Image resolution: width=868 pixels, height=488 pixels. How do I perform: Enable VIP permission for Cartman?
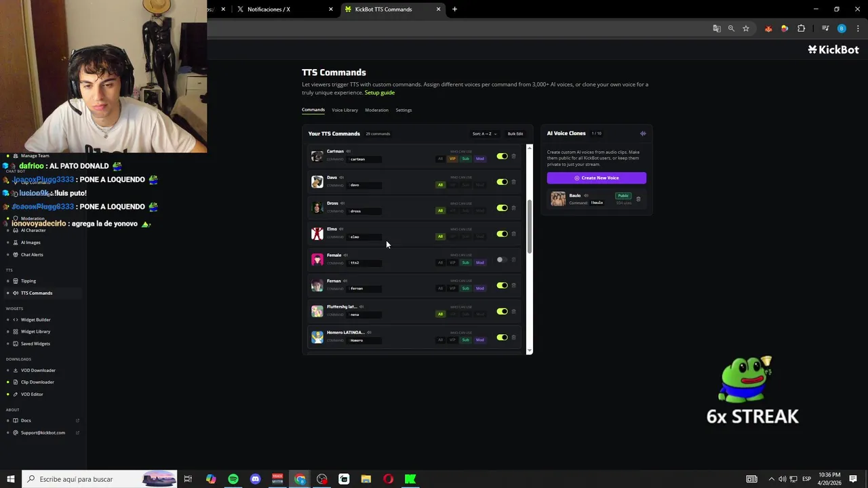tap(452, 159)
